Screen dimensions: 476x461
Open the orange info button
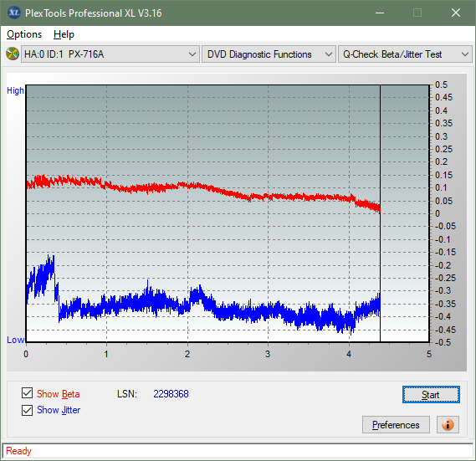(x=448, y=424)
